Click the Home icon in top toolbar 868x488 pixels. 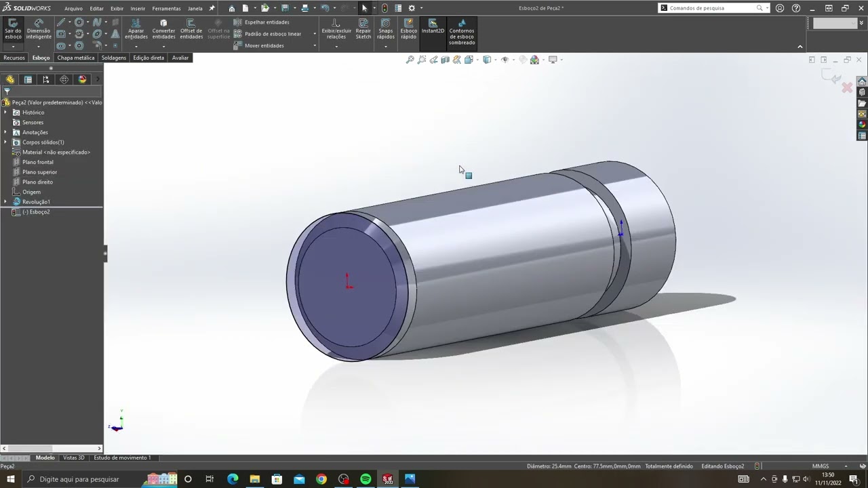pyautogui.click(x=232, y=8)
